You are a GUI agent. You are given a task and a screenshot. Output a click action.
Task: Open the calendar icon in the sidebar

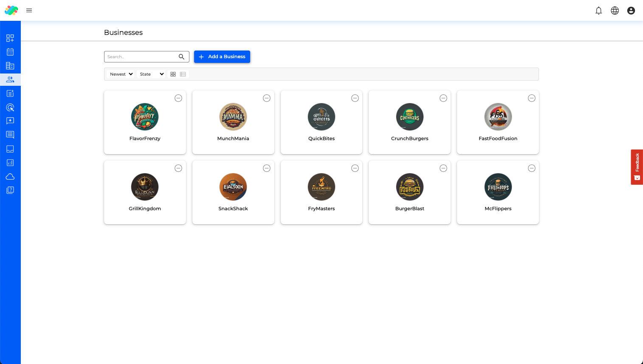(10, 52)
